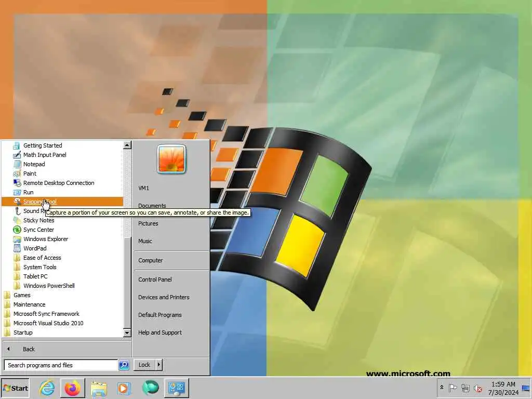Expand the Ease of Access folder
The image size is (532, 399).
(x=42, y=258)
